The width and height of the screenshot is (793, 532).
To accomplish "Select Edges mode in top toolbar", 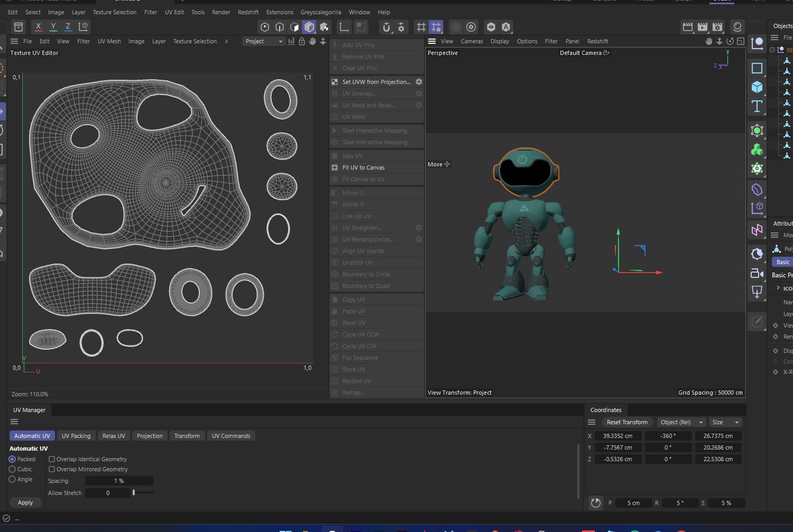I will coord(280,27).
